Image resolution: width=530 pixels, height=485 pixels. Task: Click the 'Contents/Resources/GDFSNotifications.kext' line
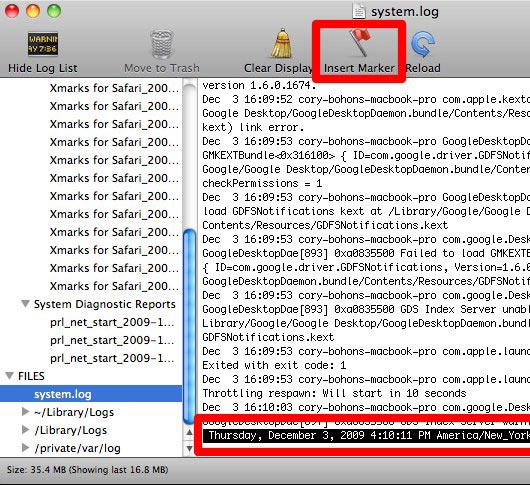(325, 225)
